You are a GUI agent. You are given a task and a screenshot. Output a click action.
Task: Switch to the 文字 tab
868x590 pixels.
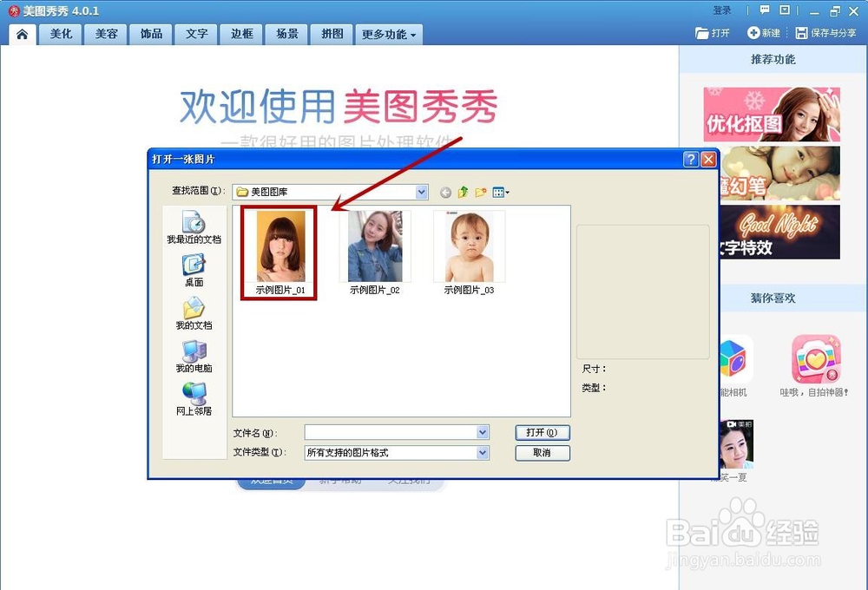(x=196, y=34)
